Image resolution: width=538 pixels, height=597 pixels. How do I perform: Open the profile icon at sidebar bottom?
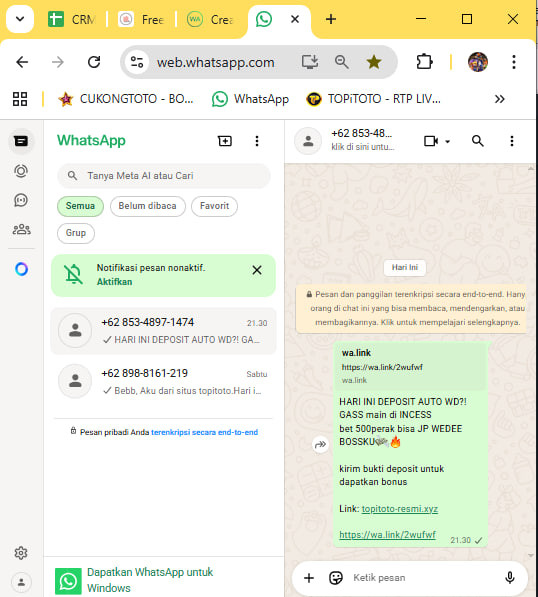click(x=21, y=582)
